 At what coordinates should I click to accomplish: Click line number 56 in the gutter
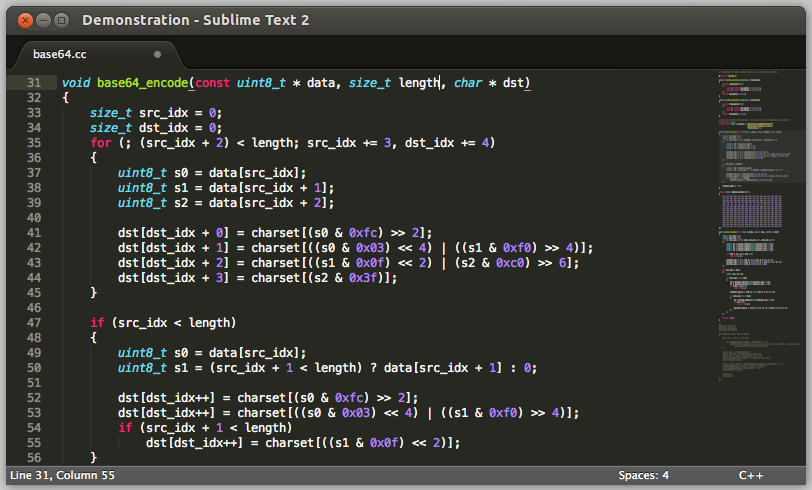tap(34, 457)
